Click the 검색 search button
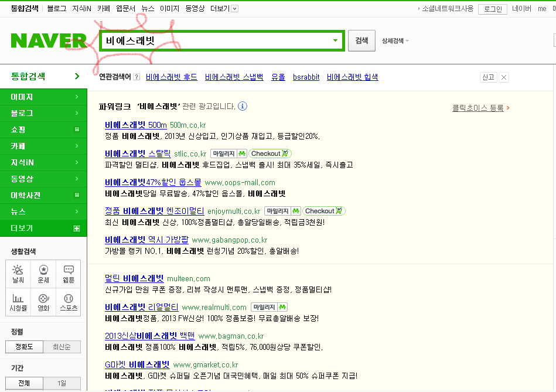The height and width of the screenshot is (392, 556). (361, 40)
